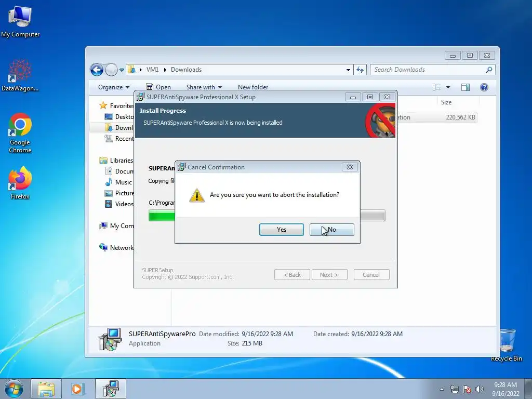
Task: Open the view options dropdown arrow
Action: [448, 87]
